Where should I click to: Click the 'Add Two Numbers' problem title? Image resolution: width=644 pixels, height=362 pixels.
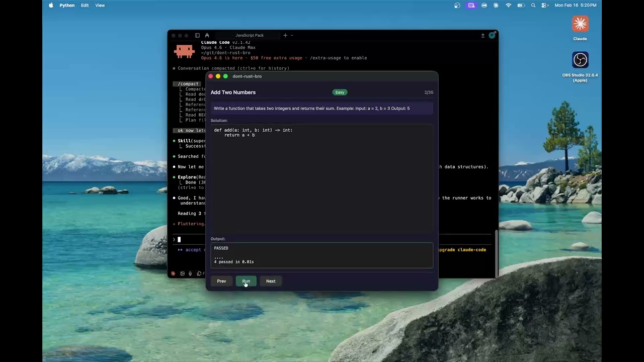tap(233, 93)
